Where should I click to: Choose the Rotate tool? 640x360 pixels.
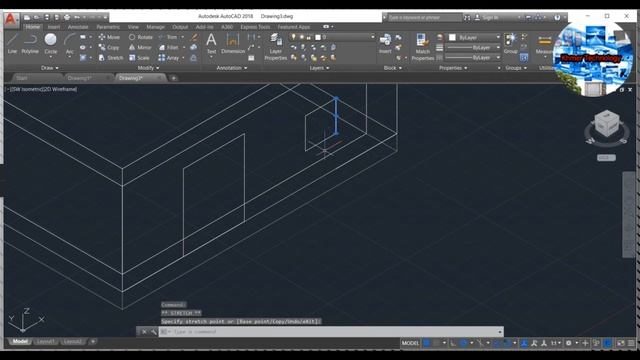pos(141,37)
